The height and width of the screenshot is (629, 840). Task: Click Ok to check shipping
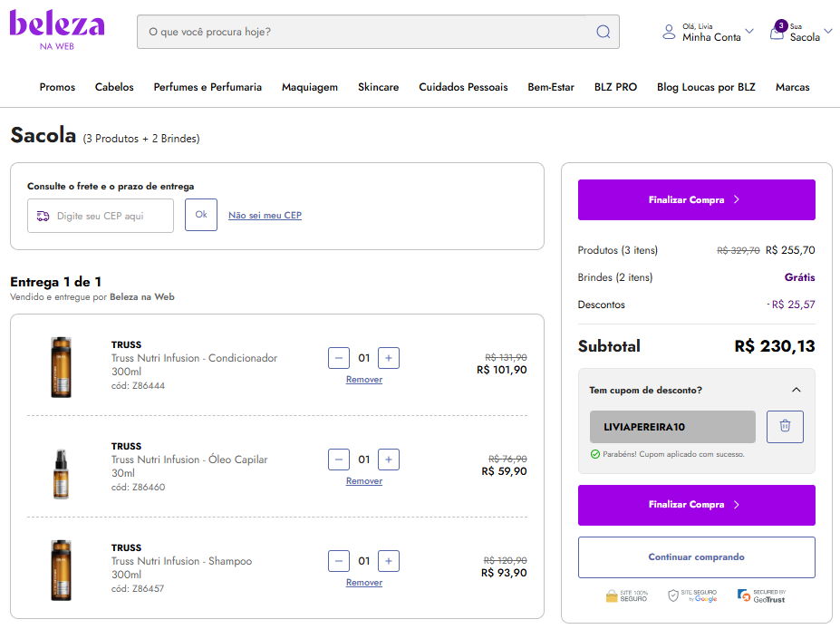201,215
